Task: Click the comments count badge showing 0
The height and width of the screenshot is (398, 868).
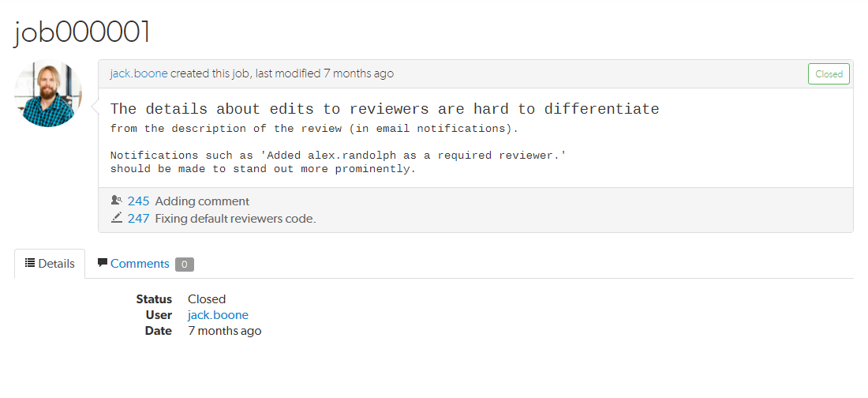Action: pyautogui.click(x=185, y=265)
